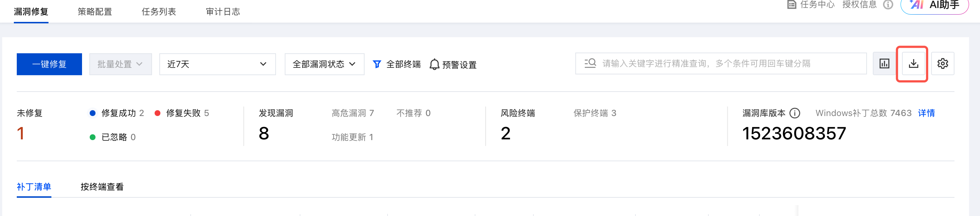Screen dimensions: 980x216
Task: Click the 预警设置 bell icon
Action: [x=434, y=64]
